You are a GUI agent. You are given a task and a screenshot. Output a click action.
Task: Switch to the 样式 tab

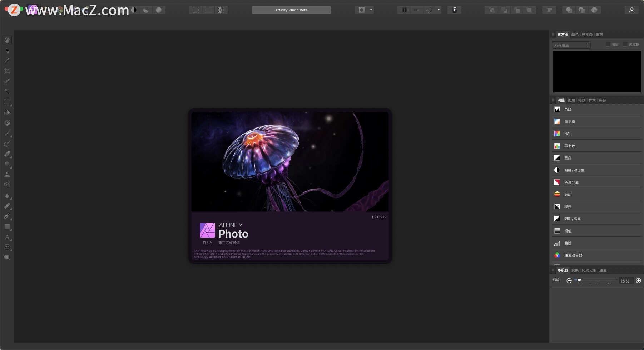[592, 100]
